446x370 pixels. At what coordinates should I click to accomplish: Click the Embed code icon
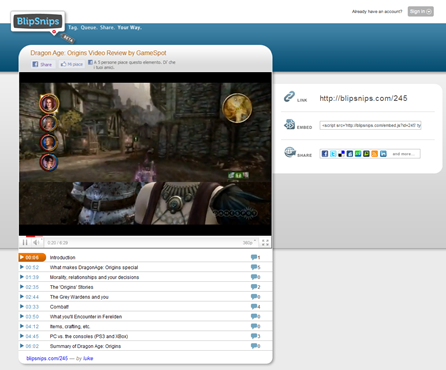[289, 125]
